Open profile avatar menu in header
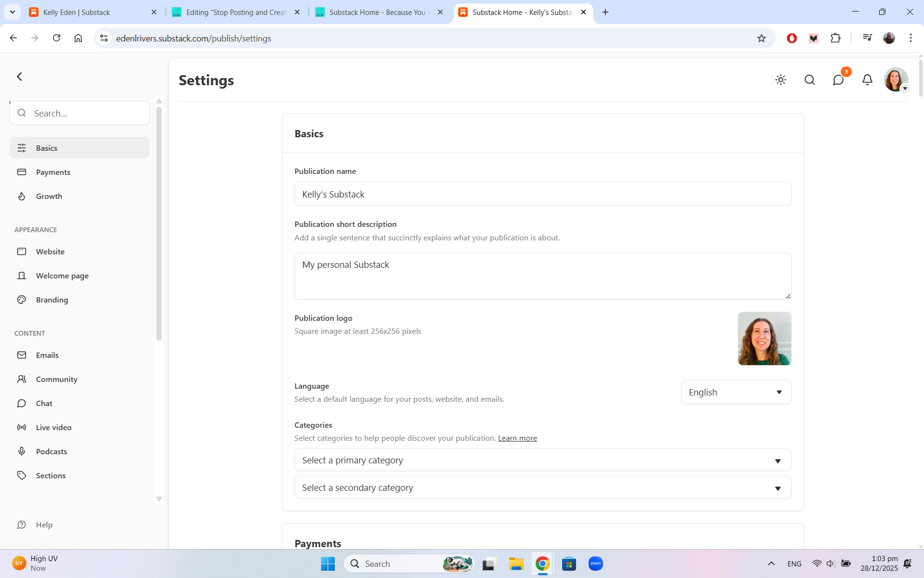The width and height of the screenshot is (924, 578). point(896,80)
